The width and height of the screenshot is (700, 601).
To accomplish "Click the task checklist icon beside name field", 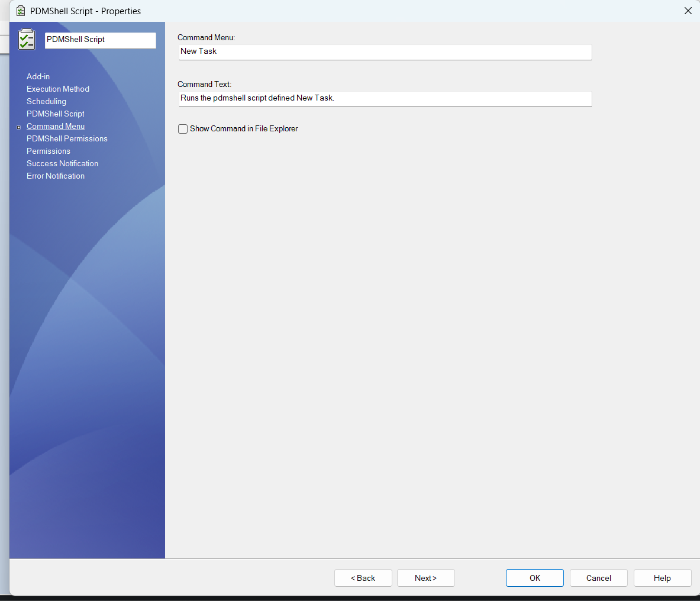I will click(27, 39).
